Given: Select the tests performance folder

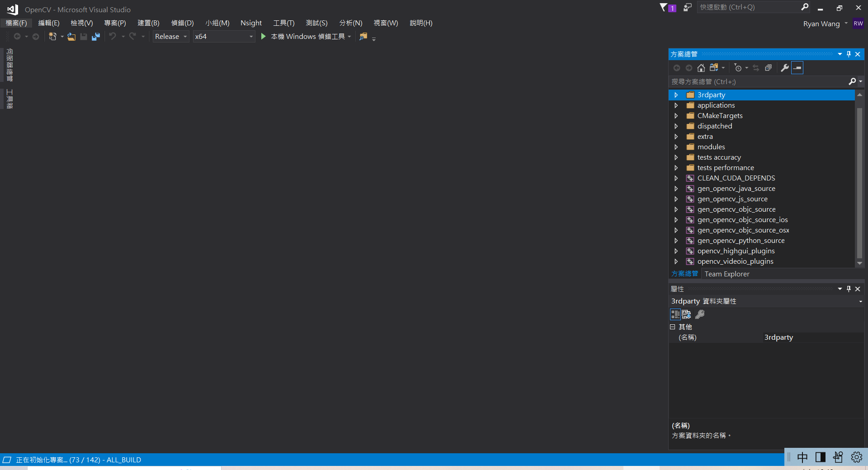Looking at the screenshot, I should pos(725,168).
